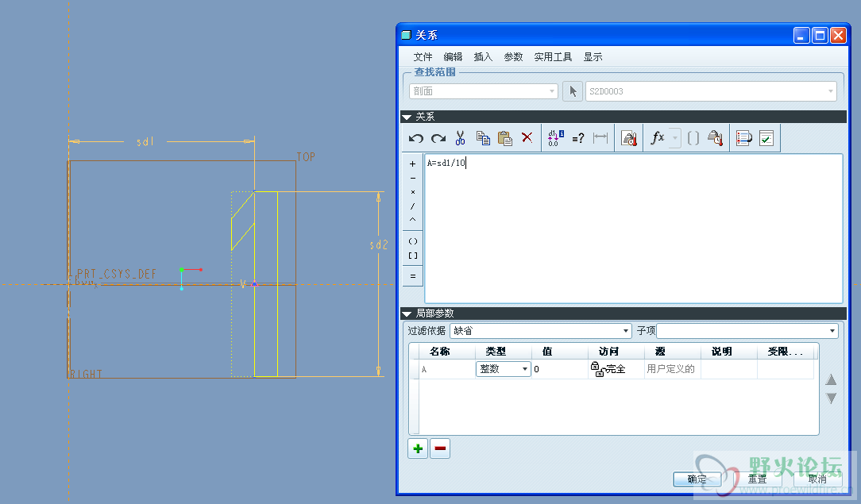Image resolution: width=861 pixels, height=504 pixels.
Task: Redo the relation edit
Action: 438,138
